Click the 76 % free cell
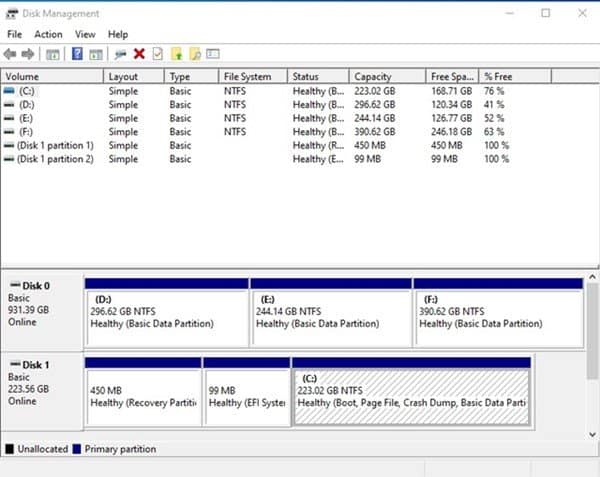This screenshot has height=477, width=600. 494,91
